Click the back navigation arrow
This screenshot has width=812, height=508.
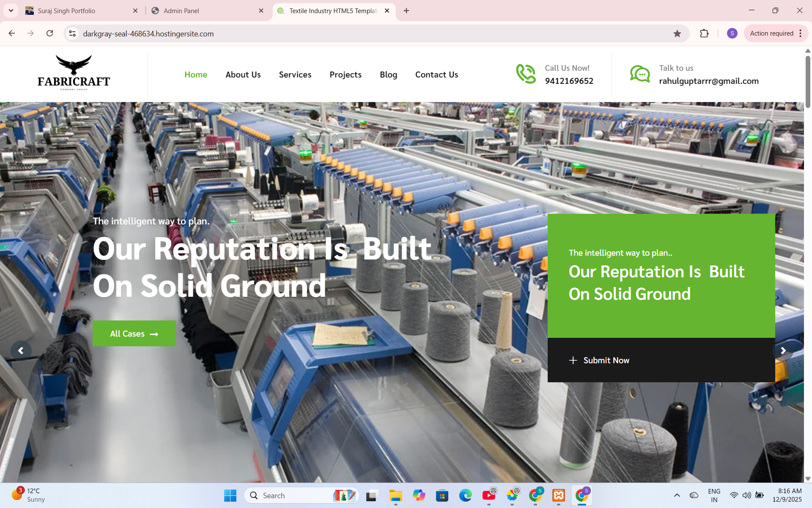[x=11, y=33]
